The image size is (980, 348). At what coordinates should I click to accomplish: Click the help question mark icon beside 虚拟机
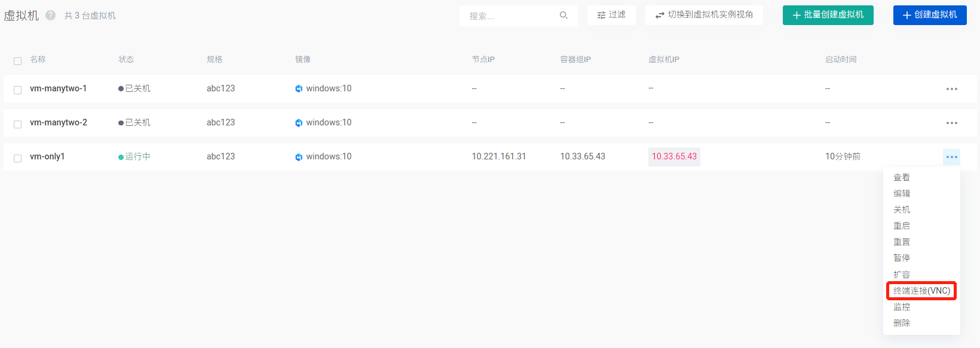[x=51, y=16]
